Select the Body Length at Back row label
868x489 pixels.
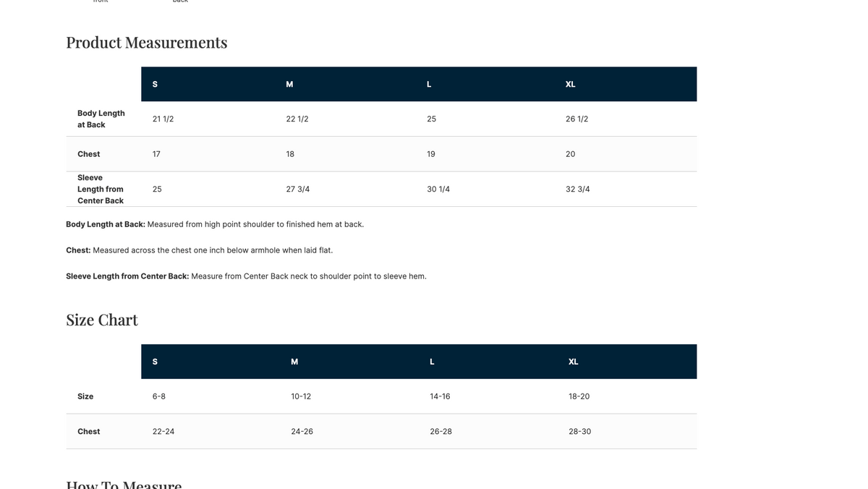pyautogui.click(x=101, y=119)
